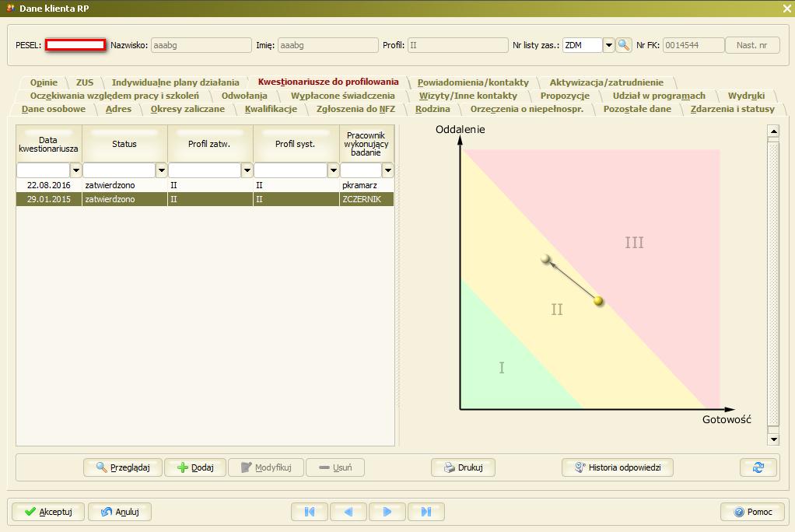Click the Imię field

[x=328, y=45]
